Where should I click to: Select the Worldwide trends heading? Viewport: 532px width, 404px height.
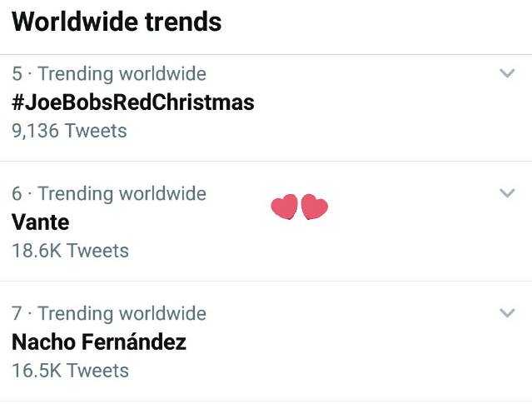[x=117, y=22]
